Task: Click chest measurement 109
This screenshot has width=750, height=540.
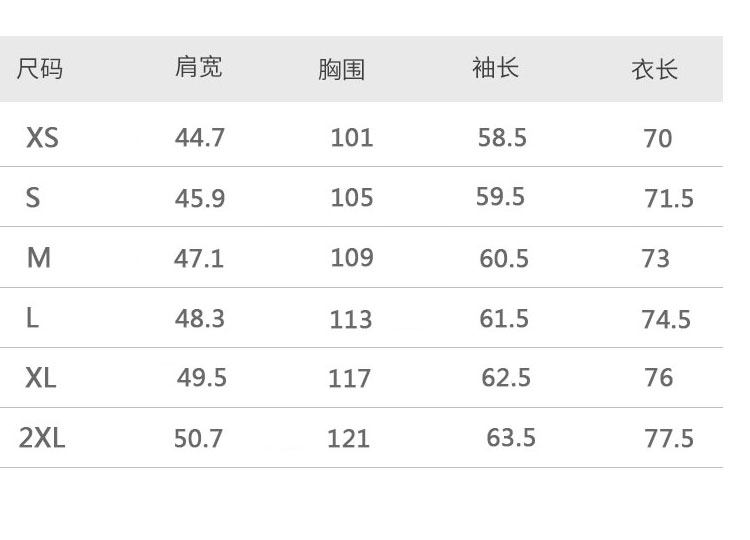Action: pos(352,258)
